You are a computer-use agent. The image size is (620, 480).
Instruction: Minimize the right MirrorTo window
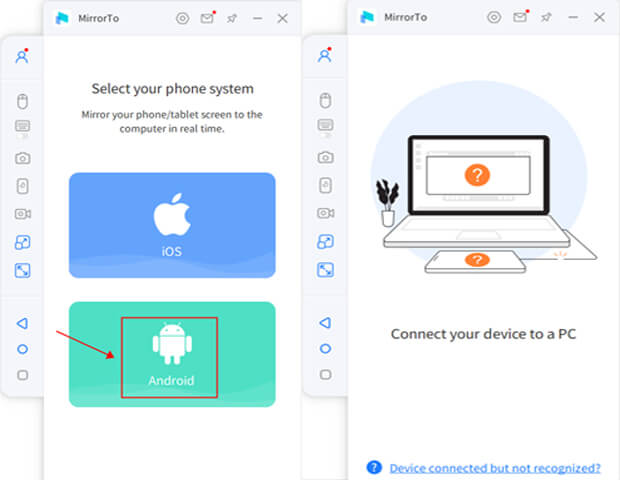(573, 17)
